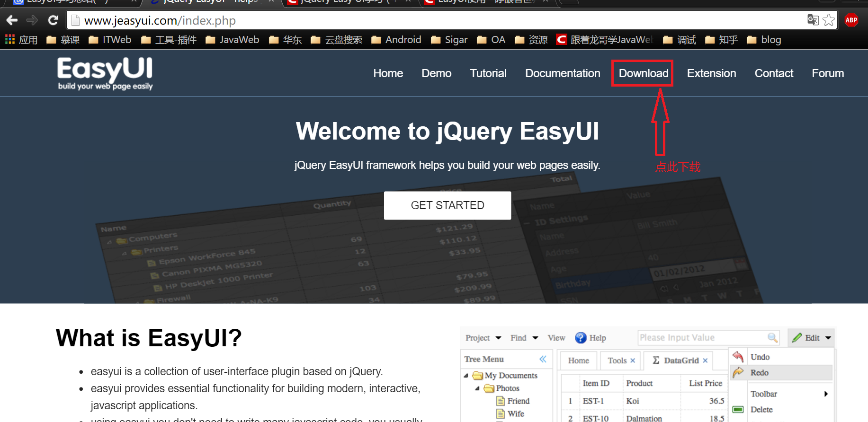Collapse the Tree Menu panel with double-chevron

pos(543,359)
